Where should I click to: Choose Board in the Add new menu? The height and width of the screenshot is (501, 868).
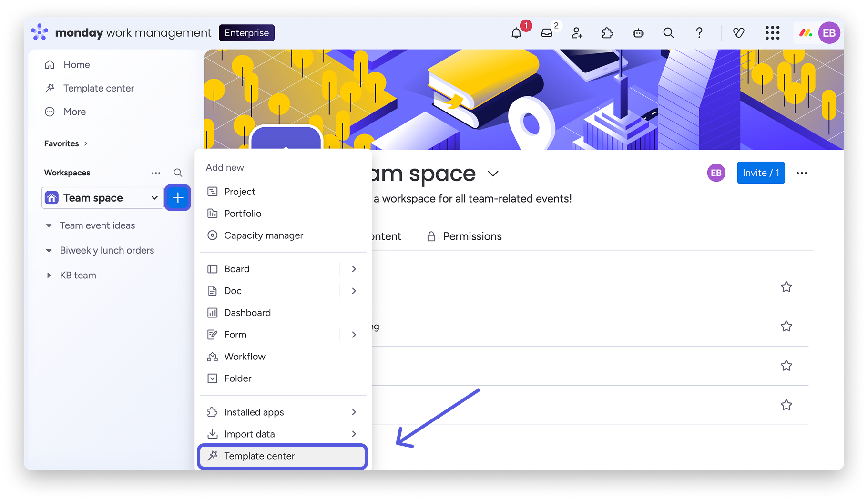click(270, 269)
